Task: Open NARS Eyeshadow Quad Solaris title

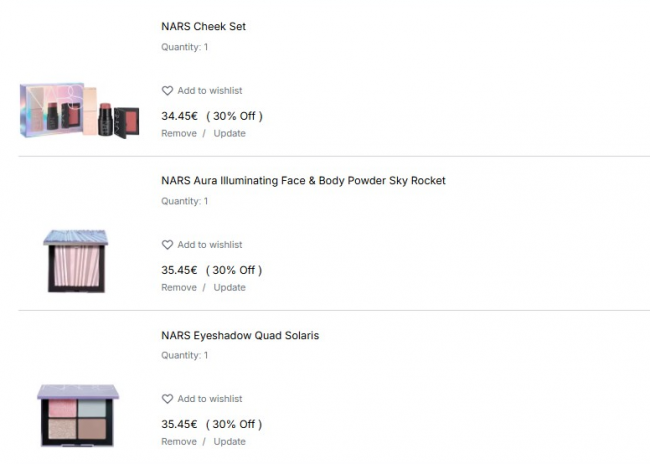Action: click(240, 335)
